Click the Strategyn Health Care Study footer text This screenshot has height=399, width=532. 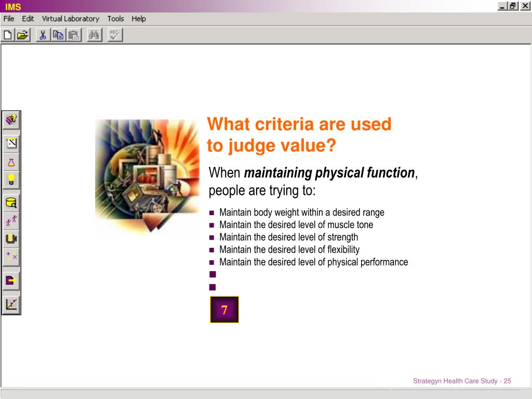pos(462,381)
